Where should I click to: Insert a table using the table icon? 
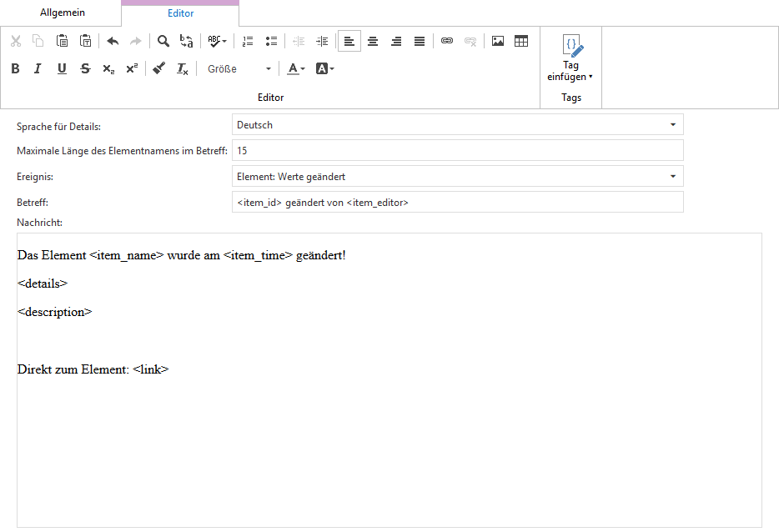pyautogui.click(x=521, y=41)
